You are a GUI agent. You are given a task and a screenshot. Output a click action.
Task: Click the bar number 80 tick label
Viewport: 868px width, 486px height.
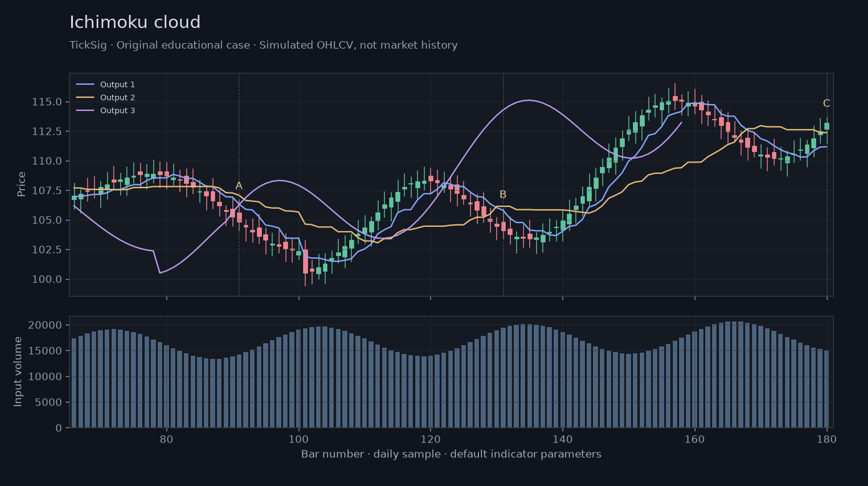click(x=166, y=439)
